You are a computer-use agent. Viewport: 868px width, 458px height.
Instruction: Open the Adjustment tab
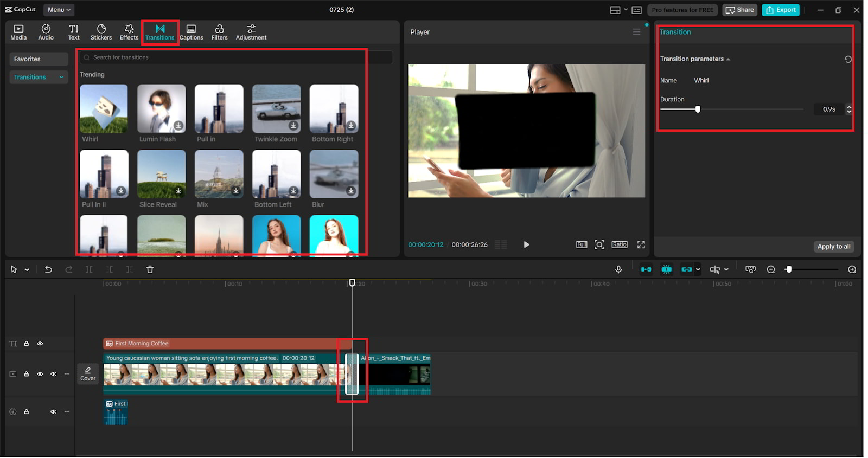point(251,33)
